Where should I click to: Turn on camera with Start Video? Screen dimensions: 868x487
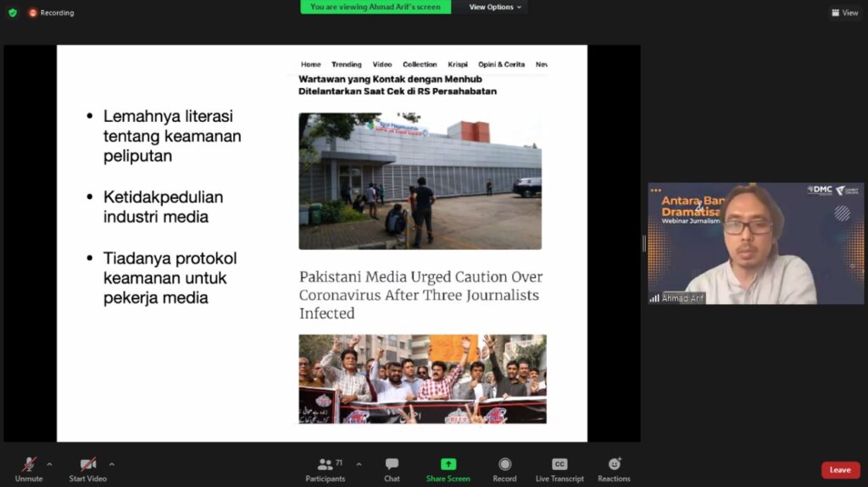tap(88, 469)
